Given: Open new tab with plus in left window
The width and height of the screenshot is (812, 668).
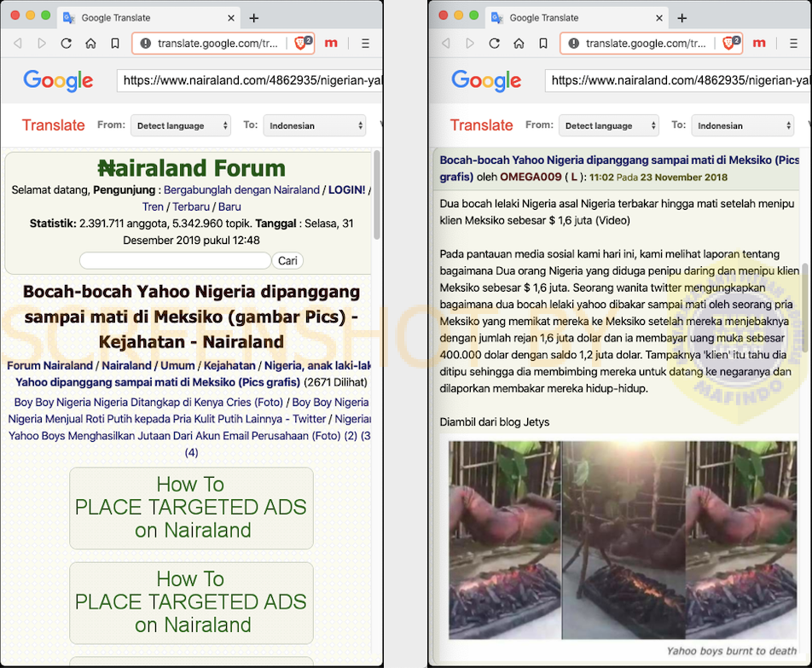Looking at the screenshot, I should click(253, 18).
